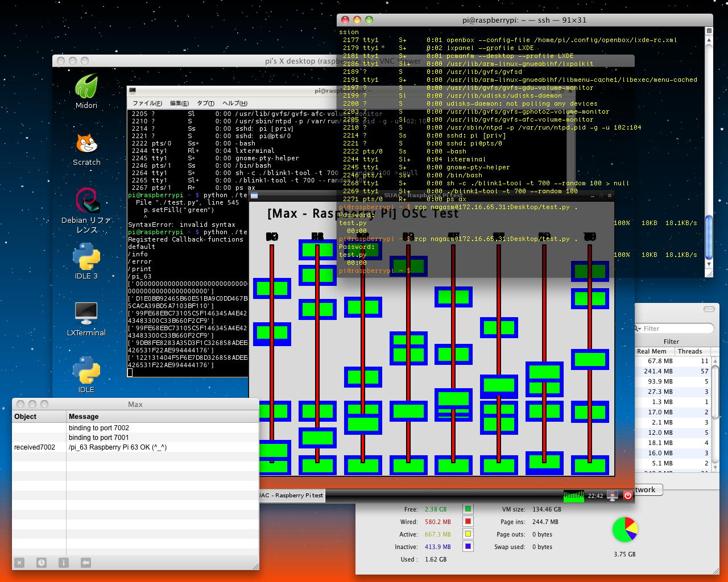Open the Filter search magnifier dropdown
This screenshot has width=728, height=582.
(x=638, y=329)
